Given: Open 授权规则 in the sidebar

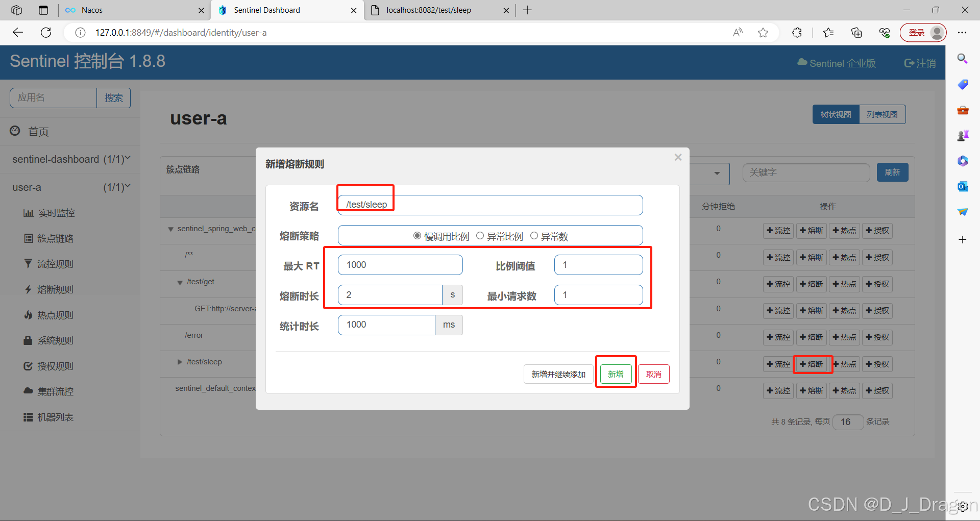Looking at the screenshot, I should coord(49,366).
